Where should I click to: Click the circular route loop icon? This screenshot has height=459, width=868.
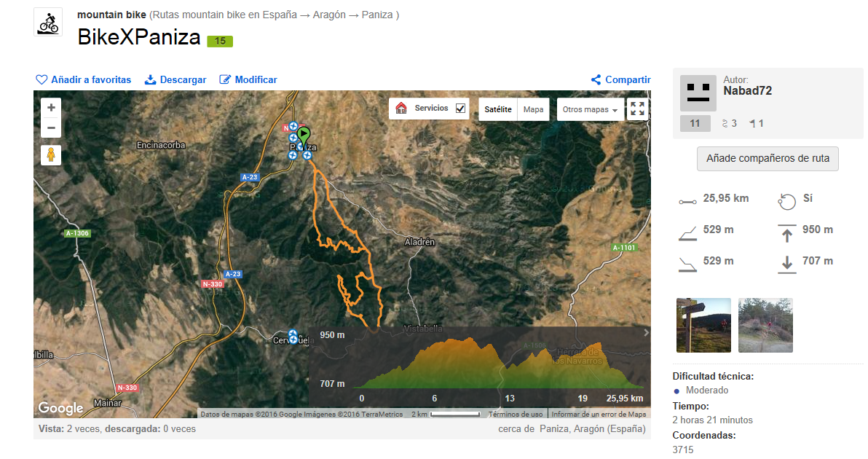point(786,202)
